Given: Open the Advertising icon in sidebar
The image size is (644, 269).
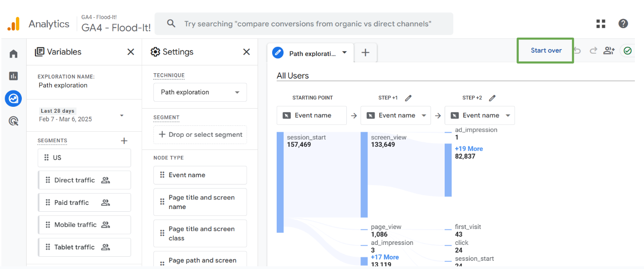Looking at the screenshot, I should (14, 121).
